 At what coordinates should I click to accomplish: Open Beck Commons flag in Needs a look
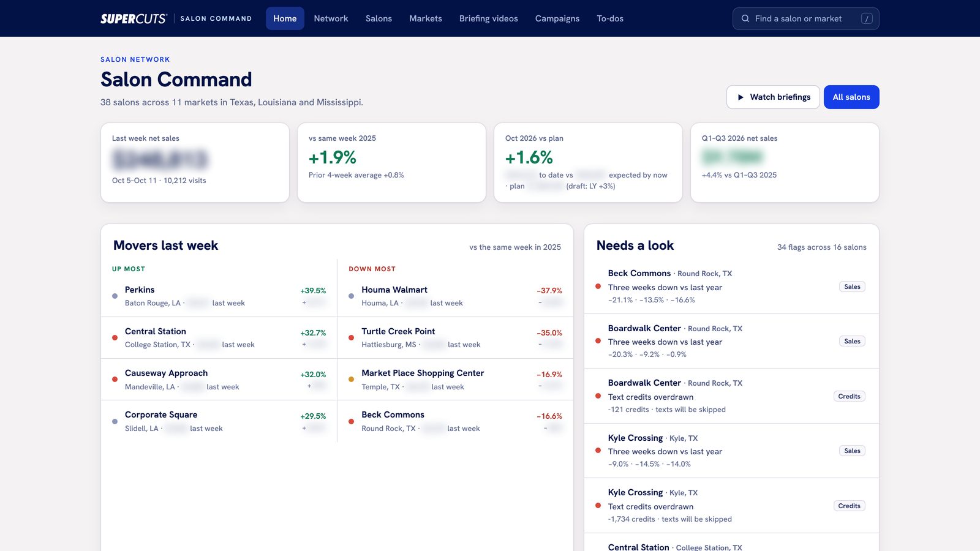coord(731,287)
